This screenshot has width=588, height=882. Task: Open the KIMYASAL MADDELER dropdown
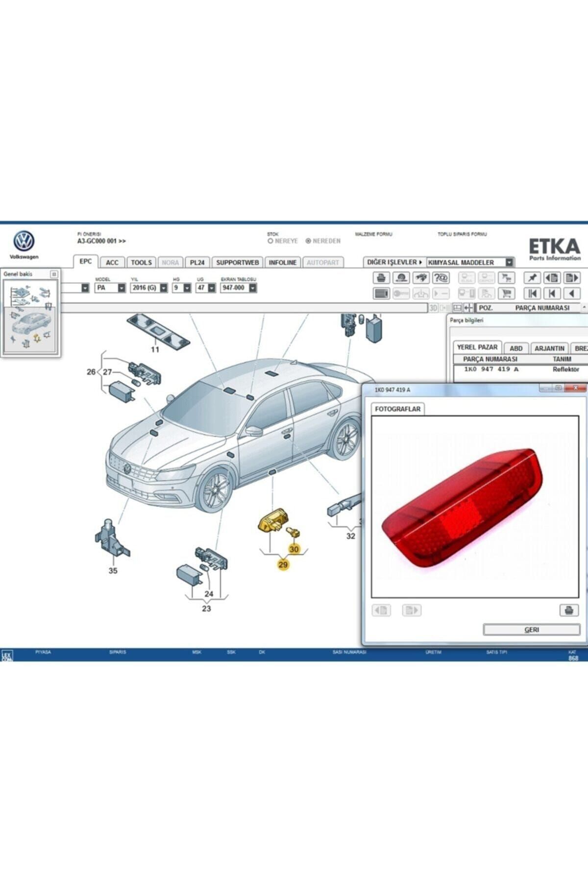point(470,262)
